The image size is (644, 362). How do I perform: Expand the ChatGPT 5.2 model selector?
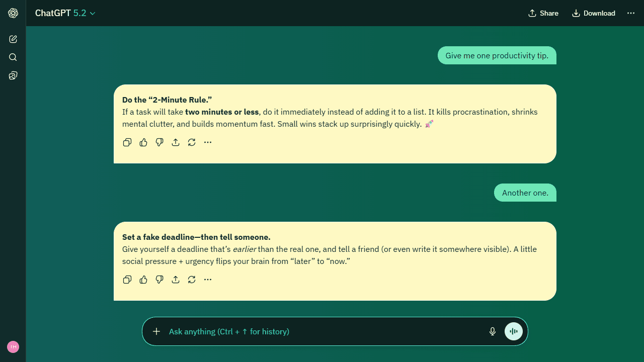[65, 13]
